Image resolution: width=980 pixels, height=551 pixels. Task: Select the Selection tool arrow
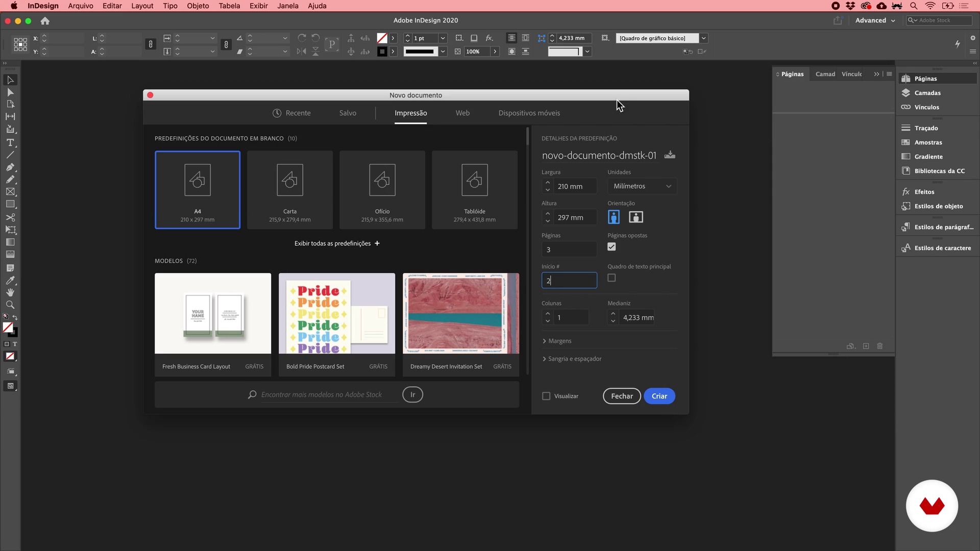[x=10, y=80]
